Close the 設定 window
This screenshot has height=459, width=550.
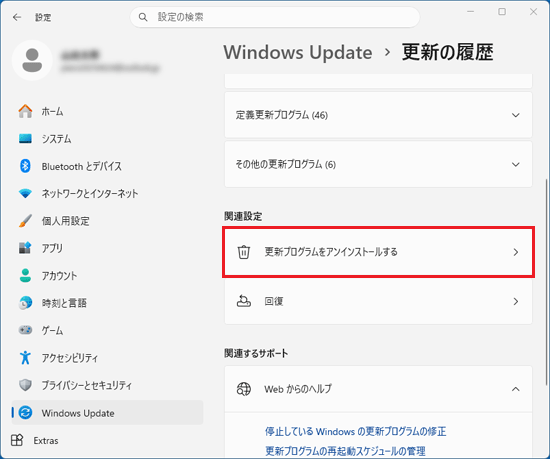533,12
